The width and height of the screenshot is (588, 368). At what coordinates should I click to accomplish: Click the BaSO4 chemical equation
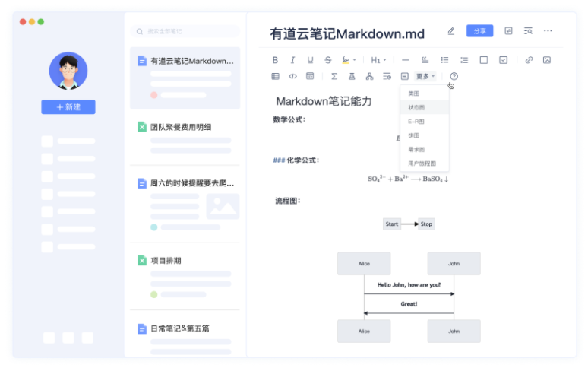408,179
